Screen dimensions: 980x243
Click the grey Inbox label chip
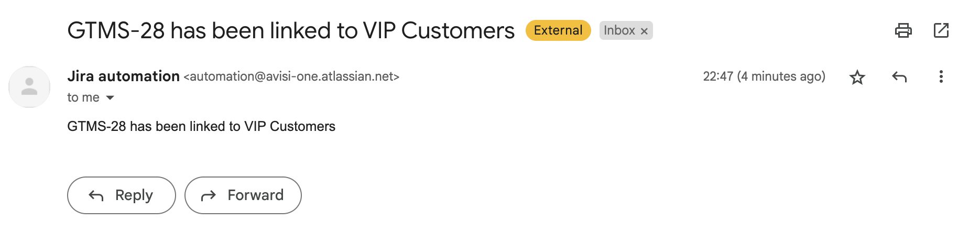[619, 30]
